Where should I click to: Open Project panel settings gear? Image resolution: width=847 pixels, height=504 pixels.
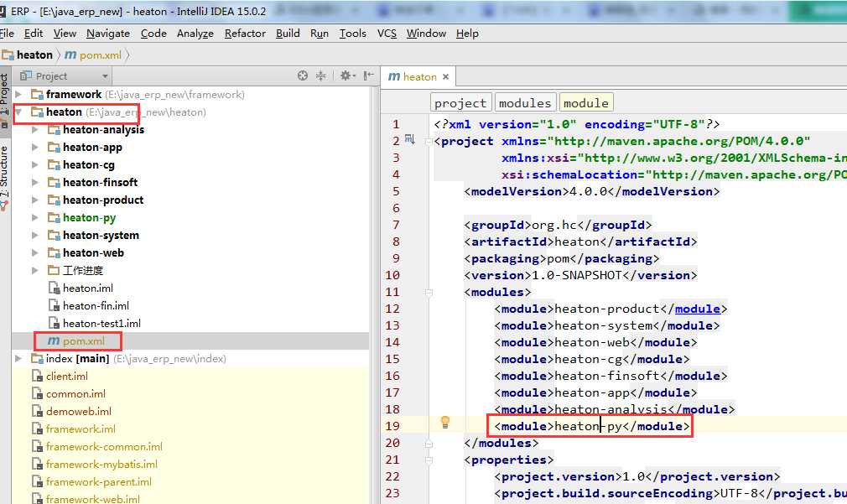coord(347,75)
